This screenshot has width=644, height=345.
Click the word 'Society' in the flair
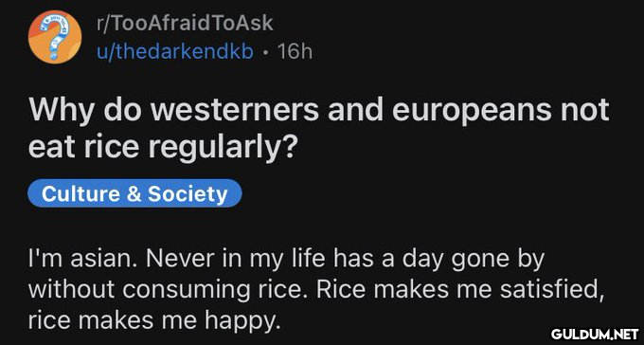click(x=188, y=194)
